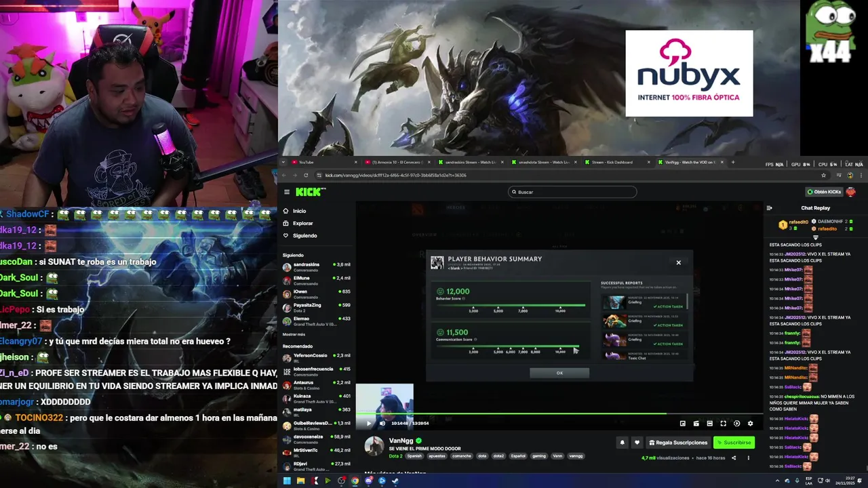The height and width of the screenshot is (488, 868).
Task: Open the three-dot options menu below the video
Action: pyautogui.click(x=749, y=458)
